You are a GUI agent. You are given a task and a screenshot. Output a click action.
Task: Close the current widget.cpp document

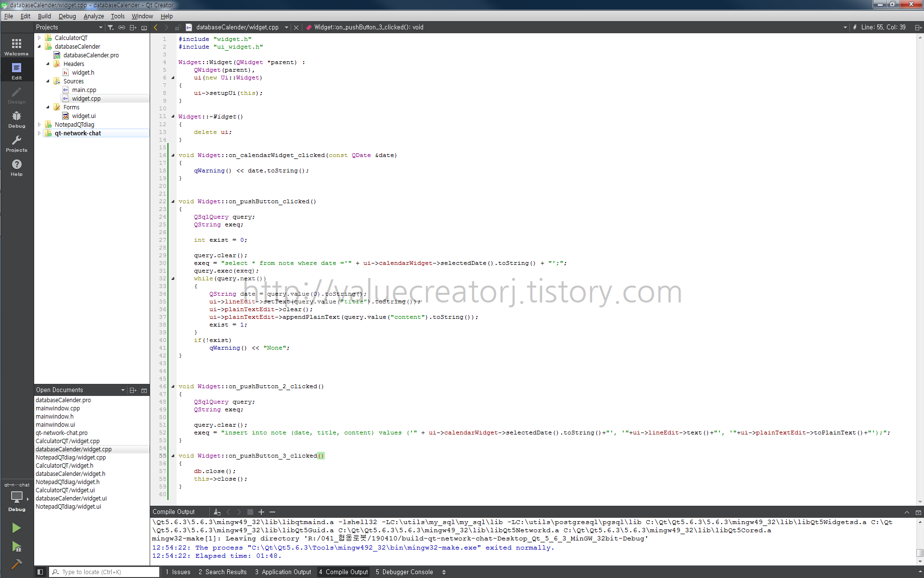(x=296, y=27)
